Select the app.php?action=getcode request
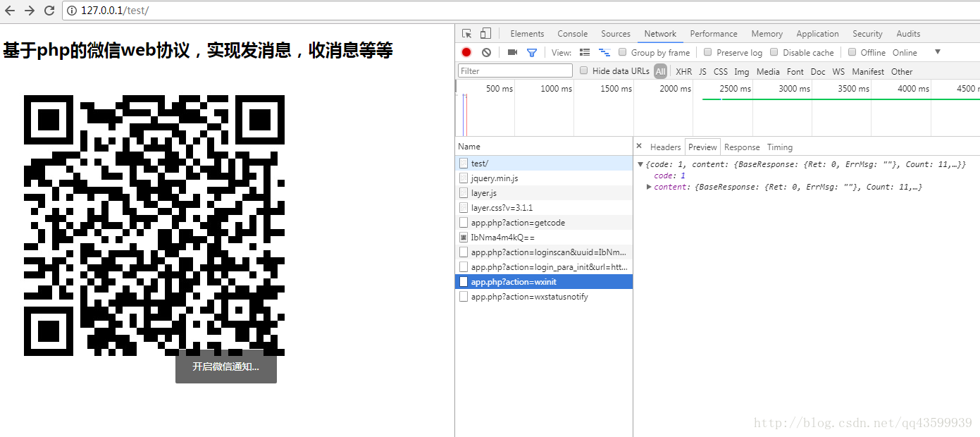 [543, 223]
